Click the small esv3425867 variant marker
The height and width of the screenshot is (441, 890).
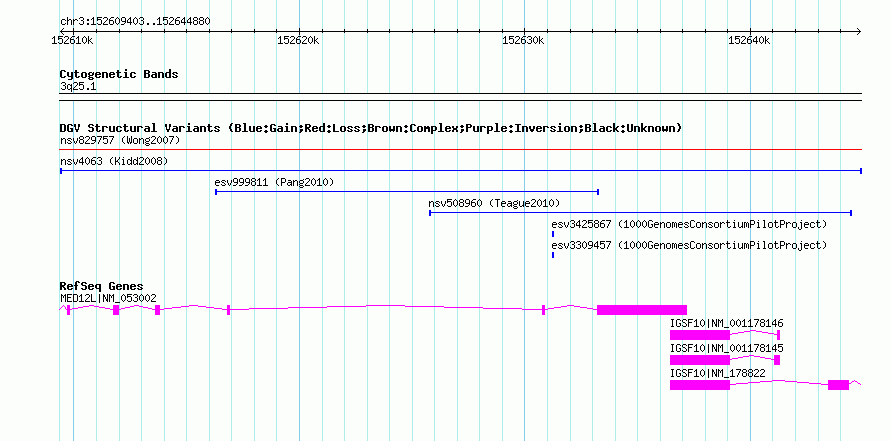click(x=553, y=234)
